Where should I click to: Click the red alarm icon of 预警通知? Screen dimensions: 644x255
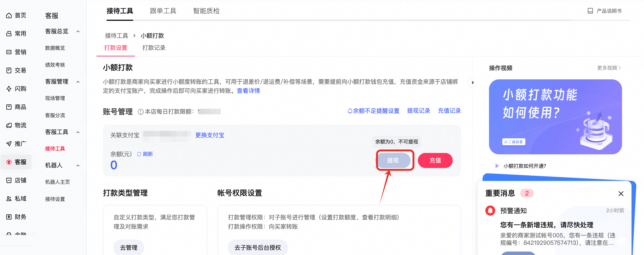(x=490, y=210)
